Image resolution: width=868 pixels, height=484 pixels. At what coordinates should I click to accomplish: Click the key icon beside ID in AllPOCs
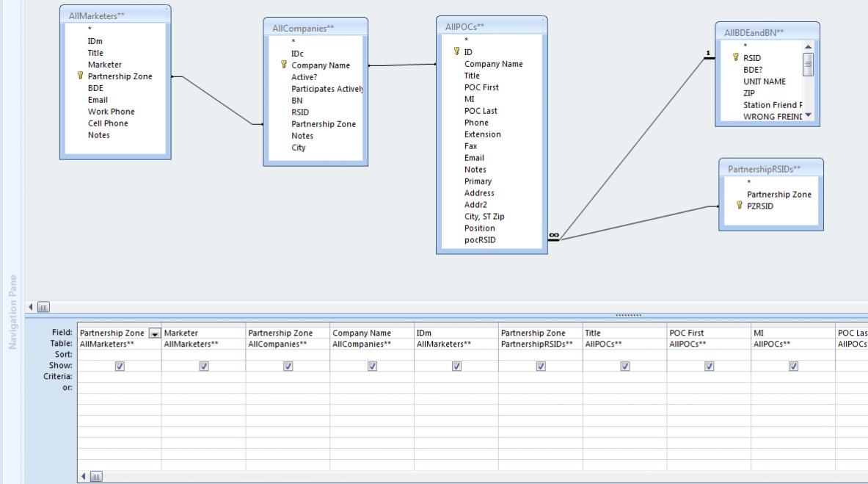(x=456, y=51)
